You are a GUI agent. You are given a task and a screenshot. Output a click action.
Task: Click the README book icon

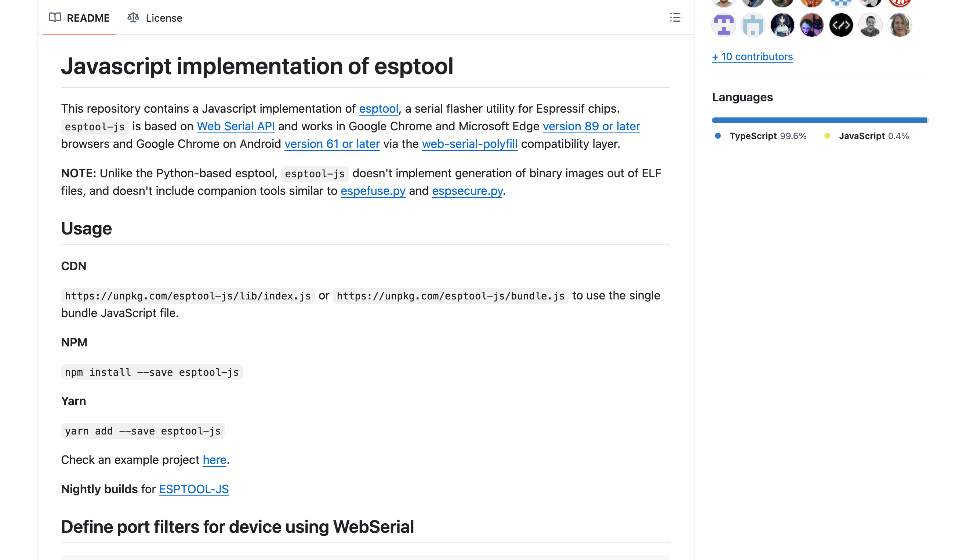[55, 18]
